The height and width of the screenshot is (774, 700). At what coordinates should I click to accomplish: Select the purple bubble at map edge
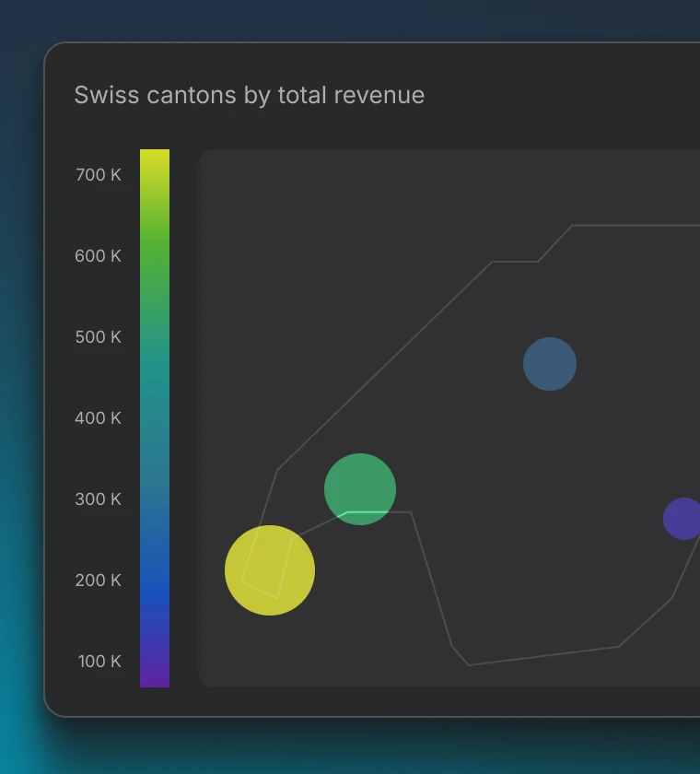(x=683, y=519)
